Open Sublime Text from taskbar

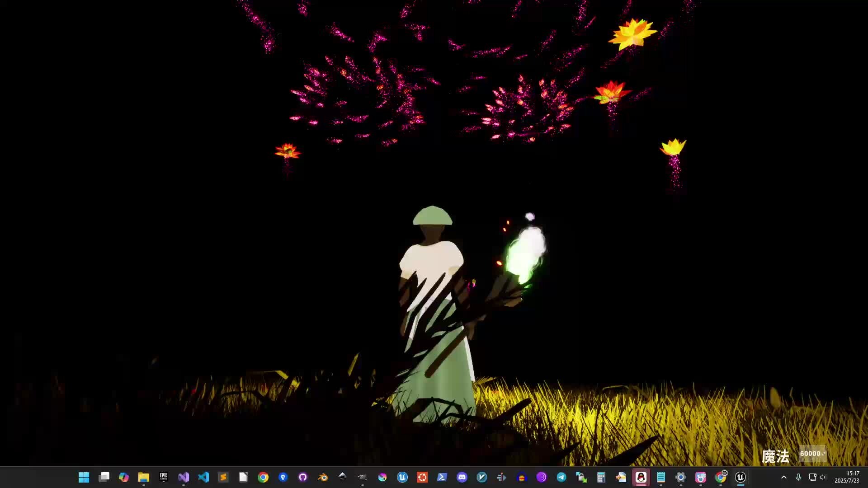point(223,477)
